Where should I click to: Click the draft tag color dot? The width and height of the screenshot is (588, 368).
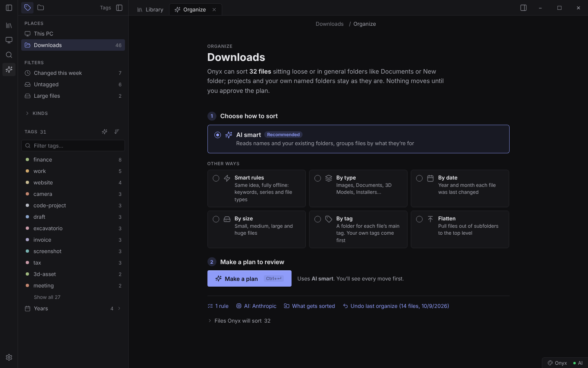(x=27, y=217)
